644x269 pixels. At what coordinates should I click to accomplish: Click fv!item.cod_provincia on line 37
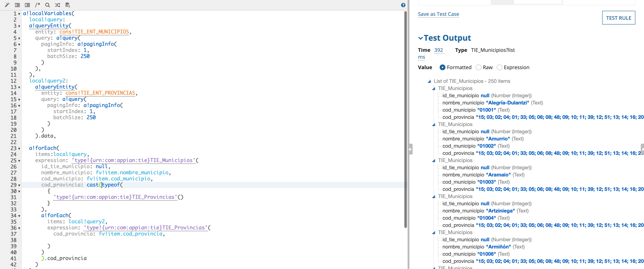[x=130, y=234]
